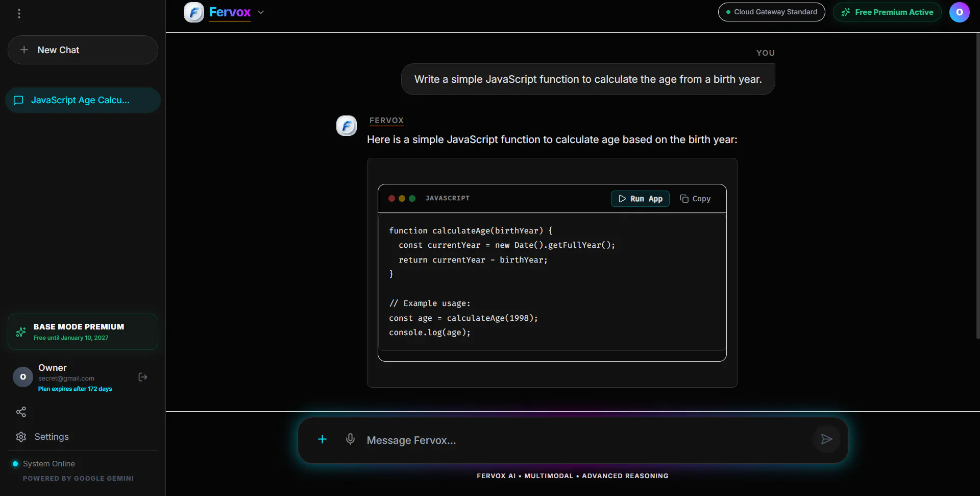Image resolution: width=980 pixels, height=496 pixels.
Task: Open the Base Mode Premium plan card
Action: (x=83, y=332)
